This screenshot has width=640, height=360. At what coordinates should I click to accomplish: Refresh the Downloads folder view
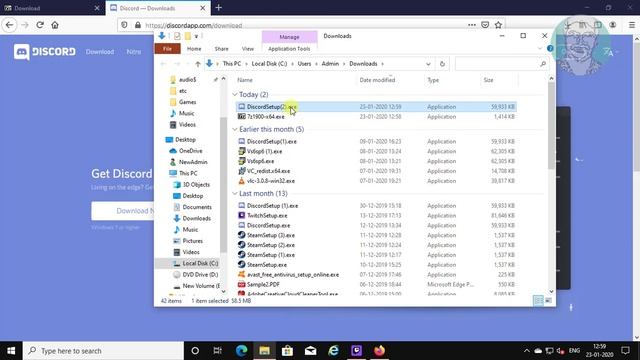coord(442,64)
